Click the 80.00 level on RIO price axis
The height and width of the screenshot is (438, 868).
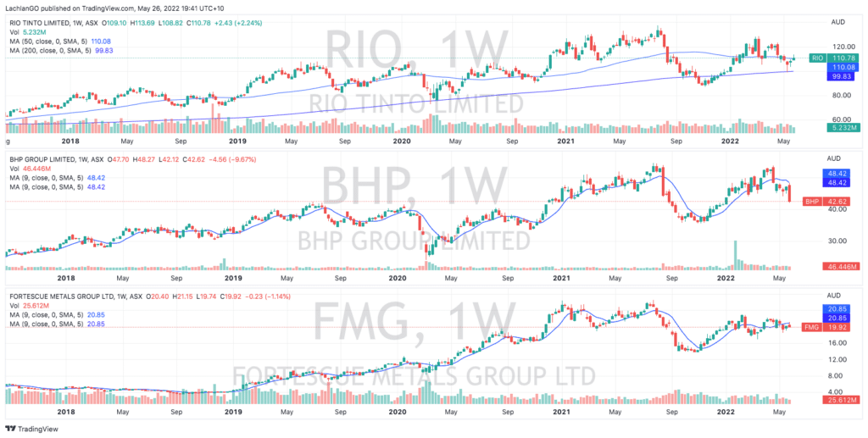coord(840,95)
